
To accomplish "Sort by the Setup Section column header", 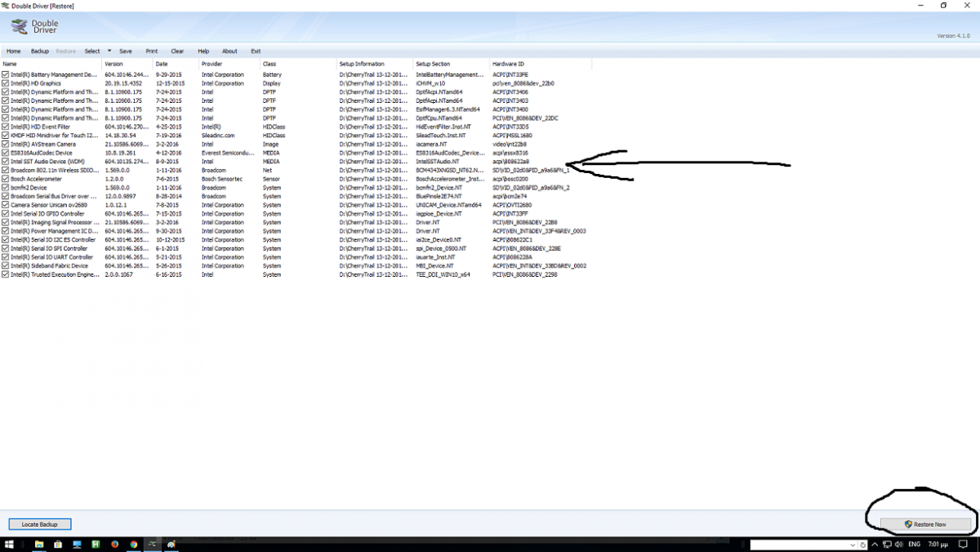I will 451,64.
